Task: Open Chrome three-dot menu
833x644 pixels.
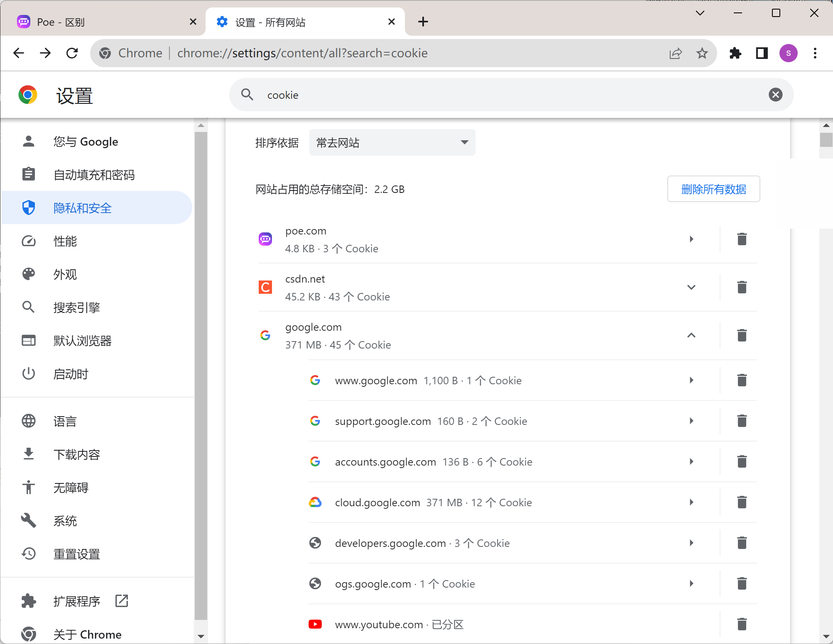Action: click(815, 53)
